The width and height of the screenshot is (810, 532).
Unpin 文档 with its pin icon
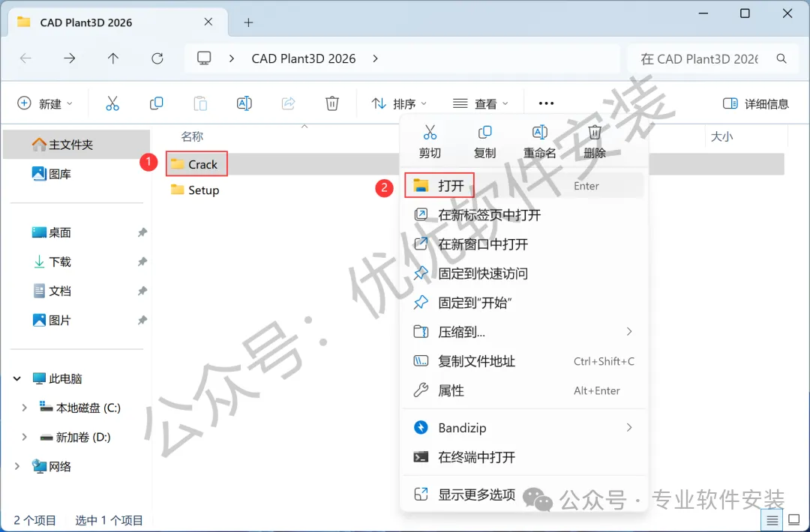click(142, 291)
